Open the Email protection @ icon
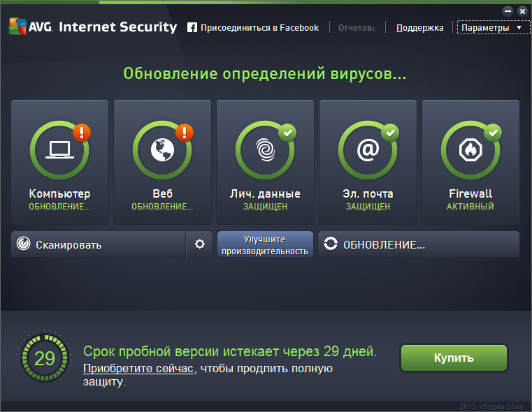Image resolution: width=532 pixels, height=412 pixels. pos(368,149)
